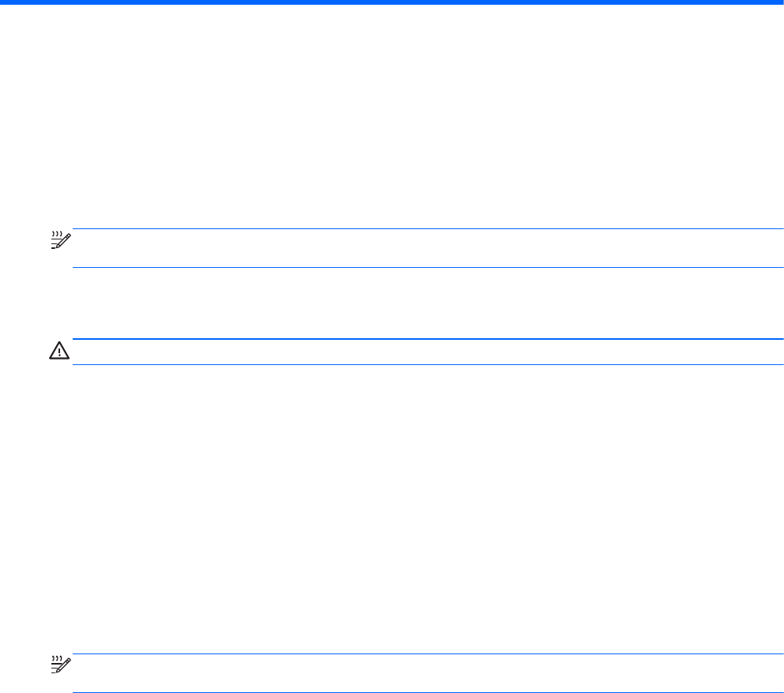Click inside the caution box area
This screenshot has width=784, height=693.
pyautogui.click(x=427, y=352)
